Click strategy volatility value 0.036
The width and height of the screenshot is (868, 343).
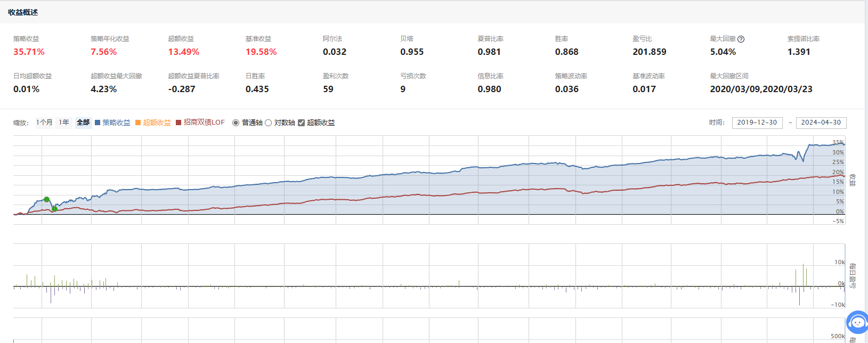pyautogui.click(x=567, y=89)
